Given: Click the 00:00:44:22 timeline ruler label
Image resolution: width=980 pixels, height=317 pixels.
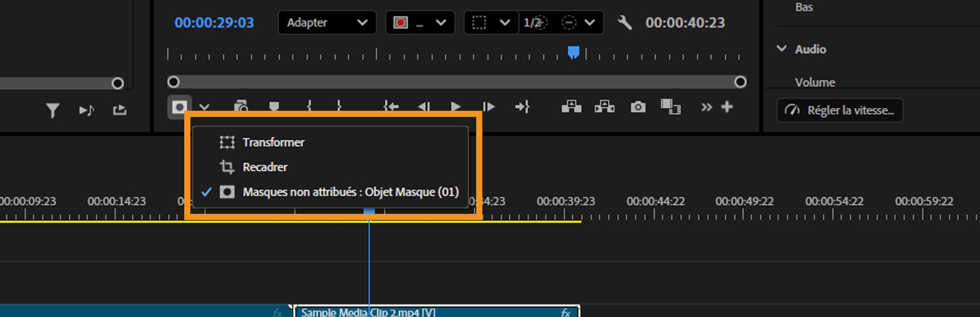Looking at the screenshot, I should (x=655, y=201).
